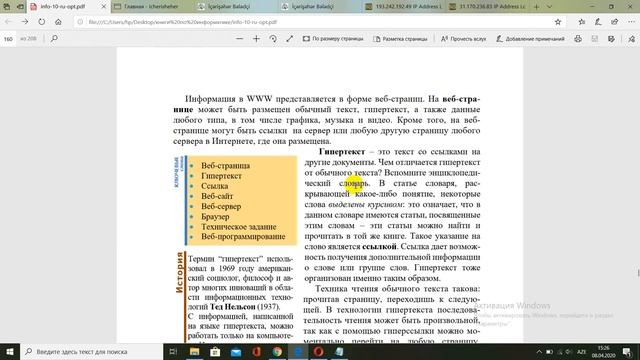Image resolution: width=640 pixels, height=360 pixels.
Task: Click set these tabs aside icon
Action: pyautogui.click(x=20, y=7)
